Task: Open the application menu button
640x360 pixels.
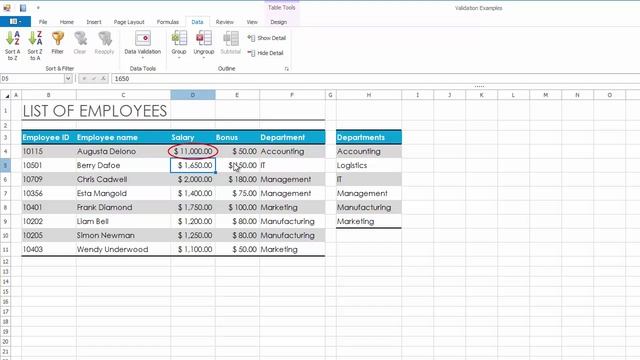Action: click(x=15, y=22)
